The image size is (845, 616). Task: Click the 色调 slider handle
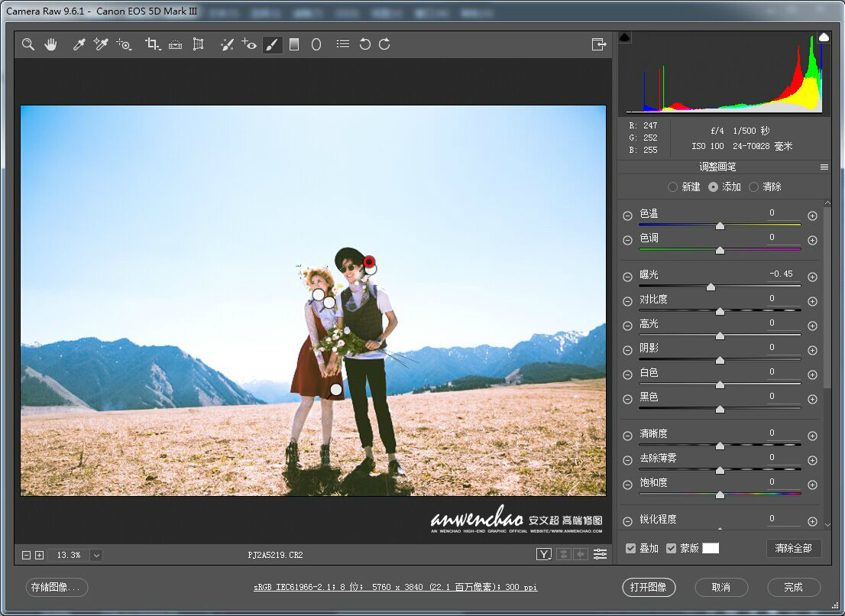coord(720,251)
